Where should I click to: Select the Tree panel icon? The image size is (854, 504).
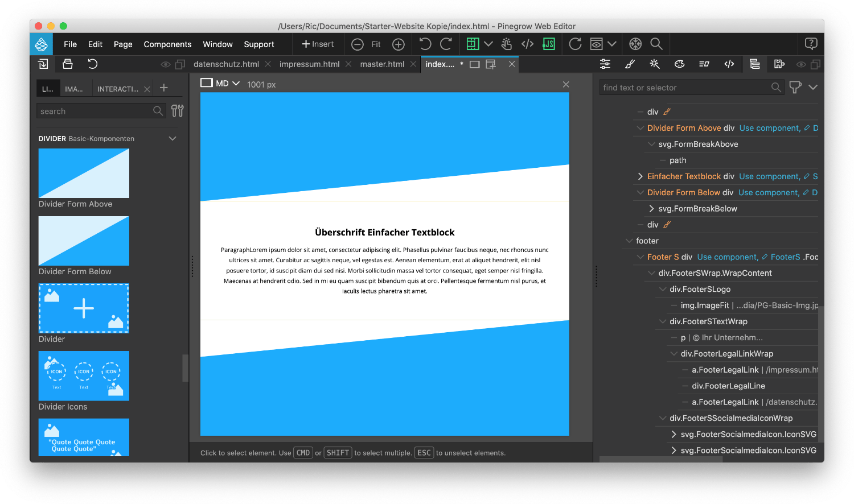754,64
